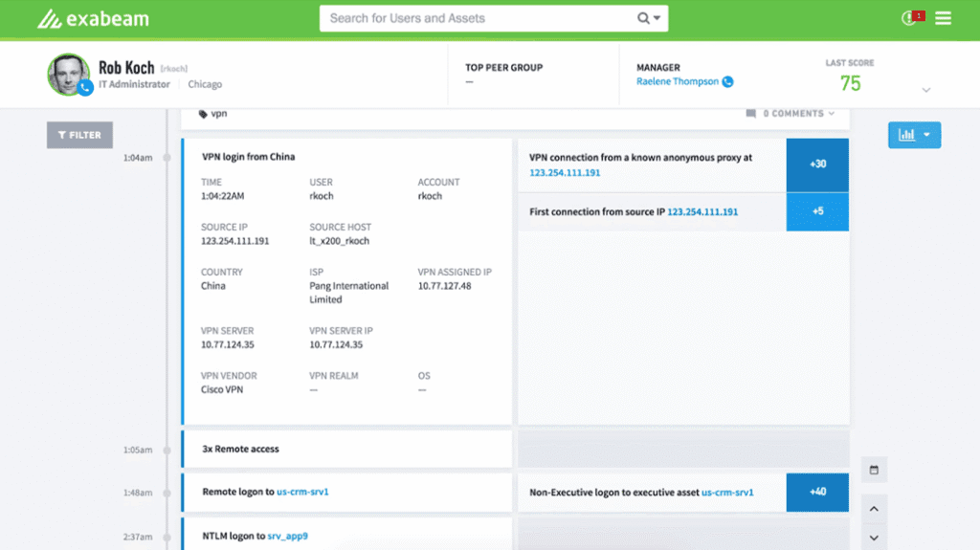Click the FILTER button
980x550 pixels.
[79, 135]
